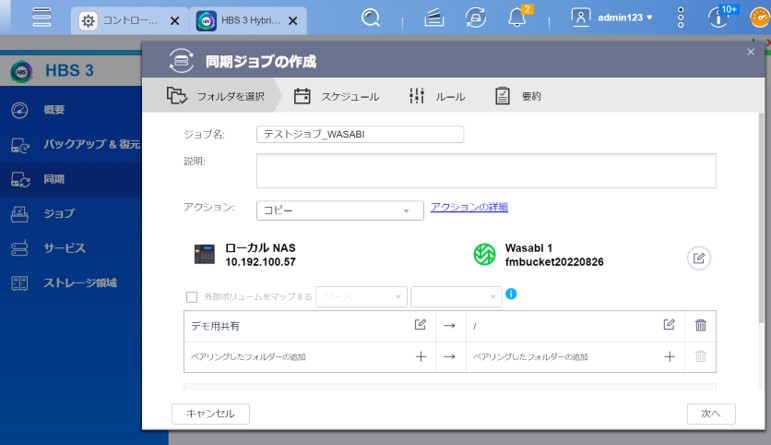Add a paired destination folder with plus icon
Image resolution: width=771 pixels, height=445 pixels.
tap(669, 356)
